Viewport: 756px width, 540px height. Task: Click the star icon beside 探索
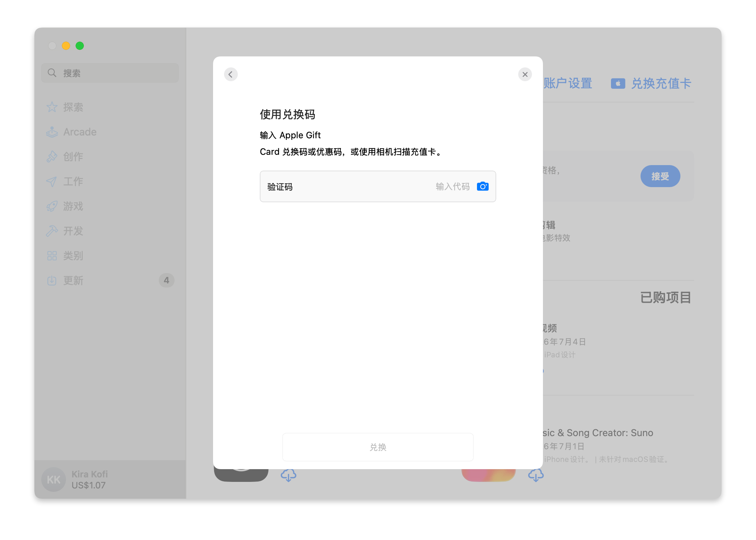pyautogui.click(x=52, y=107)
